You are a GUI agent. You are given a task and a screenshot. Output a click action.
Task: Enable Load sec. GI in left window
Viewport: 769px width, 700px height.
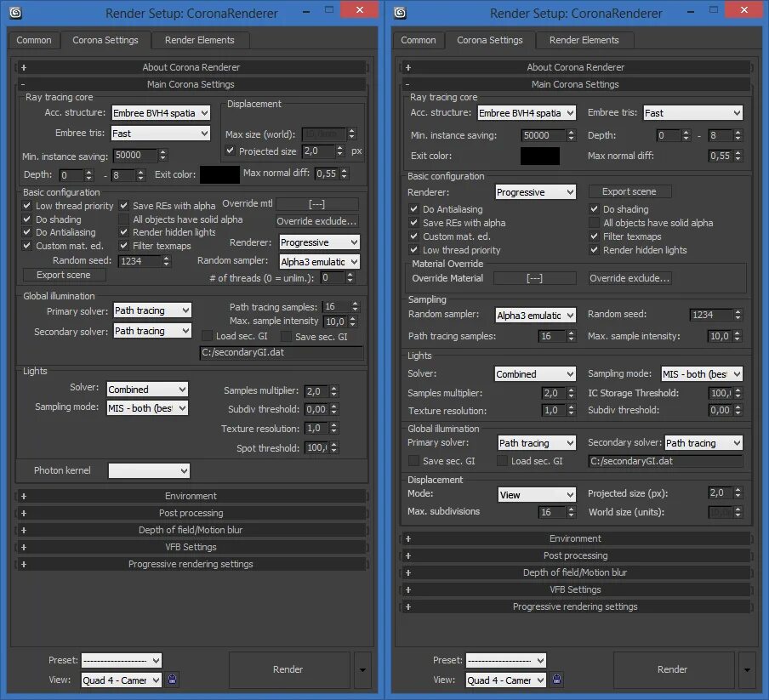coord(207,336)
